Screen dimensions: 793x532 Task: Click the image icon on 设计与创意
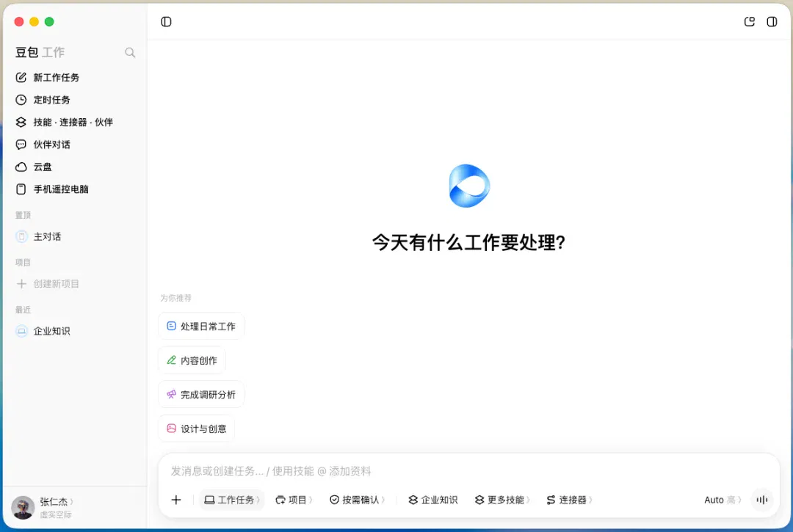tap(171, 429)
